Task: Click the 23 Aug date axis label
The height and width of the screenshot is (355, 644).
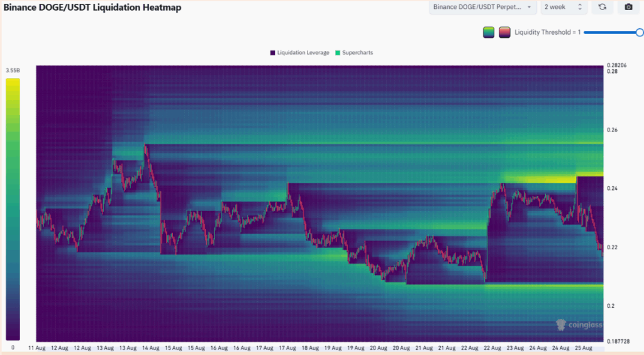Action: 515,348
